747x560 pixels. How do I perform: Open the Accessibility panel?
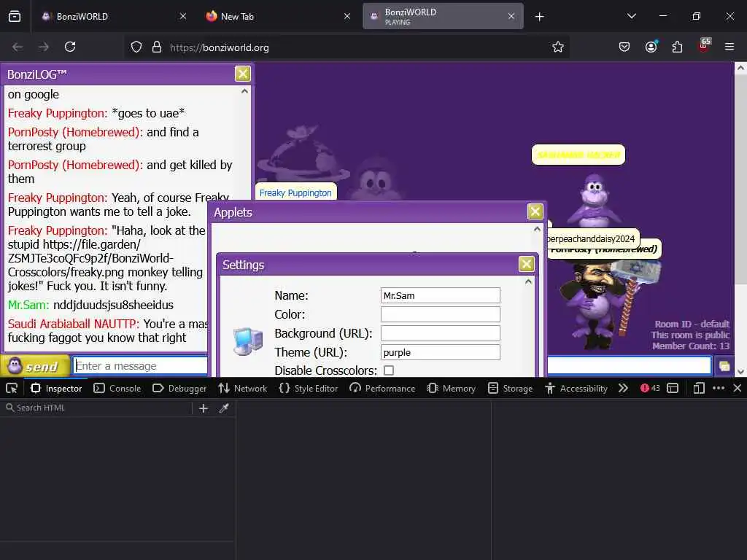576,388
